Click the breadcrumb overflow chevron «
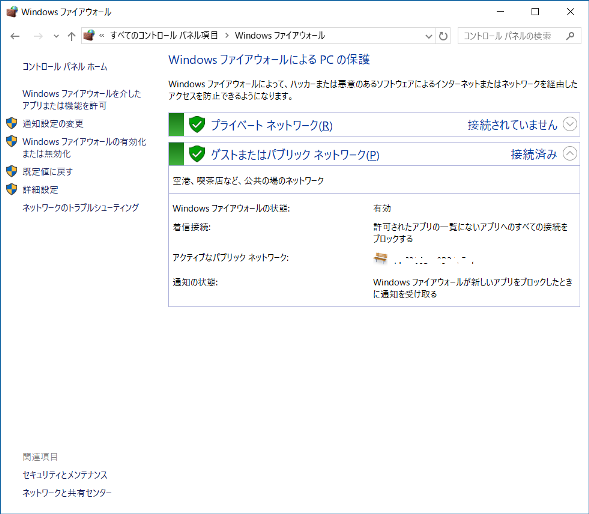This screenshot has height=514, width=589. (102, 36)
